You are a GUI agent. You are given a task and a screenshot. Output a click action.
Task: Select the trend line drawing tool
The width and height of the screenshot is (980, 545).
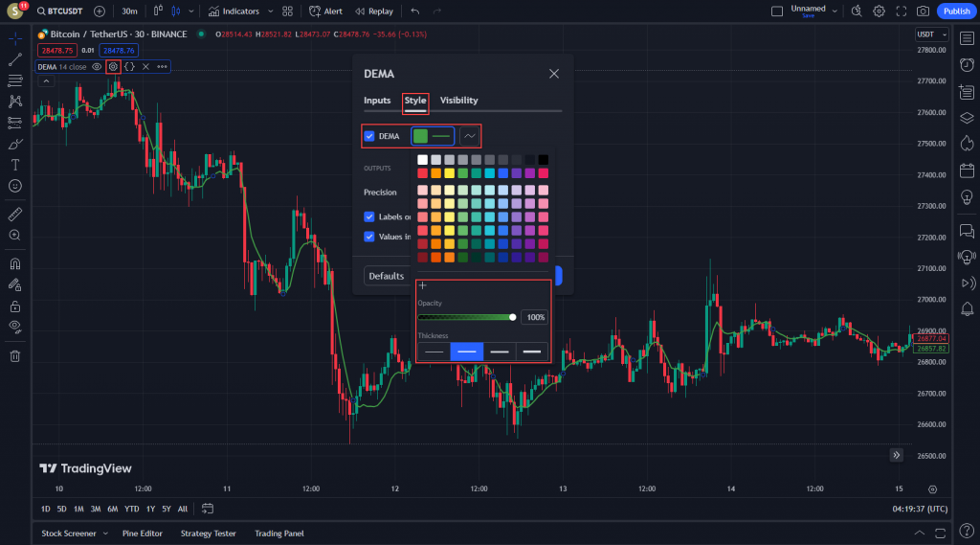click(15, 59)
